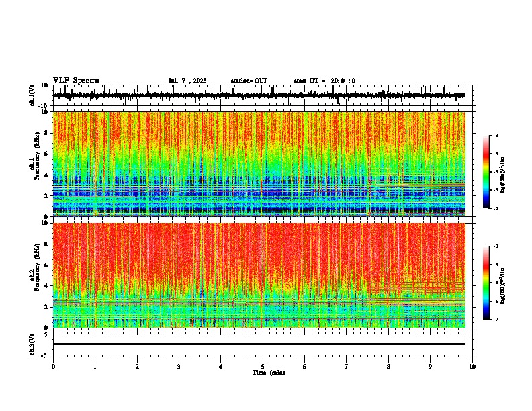
Task: Click the time axis "10" tick label
Action: (x=472, y=367)
